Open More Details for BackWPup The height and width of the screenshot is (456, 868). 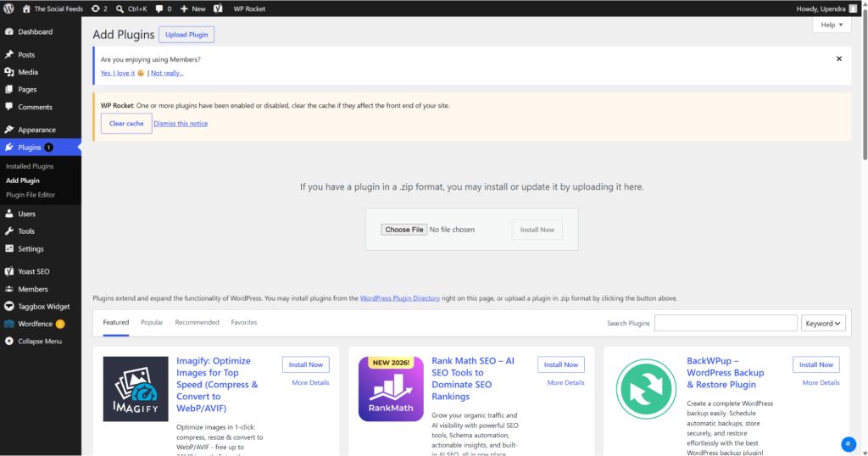pos(821,382)
